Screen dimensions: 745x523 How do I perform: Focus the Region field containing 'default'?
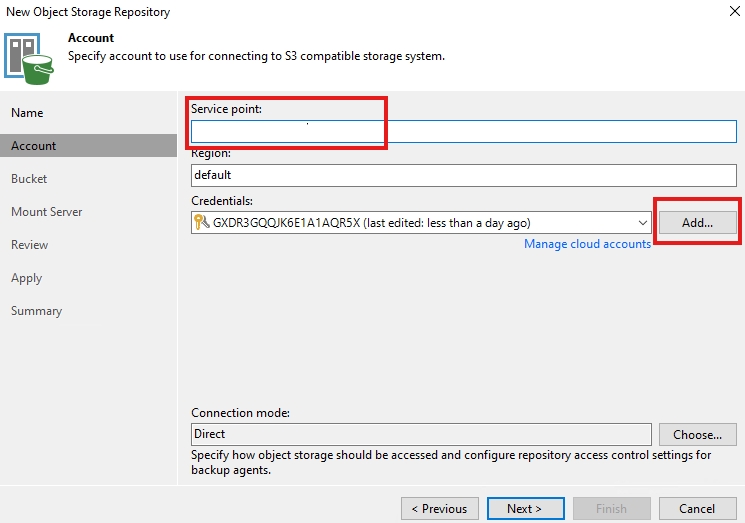(463, 175)
